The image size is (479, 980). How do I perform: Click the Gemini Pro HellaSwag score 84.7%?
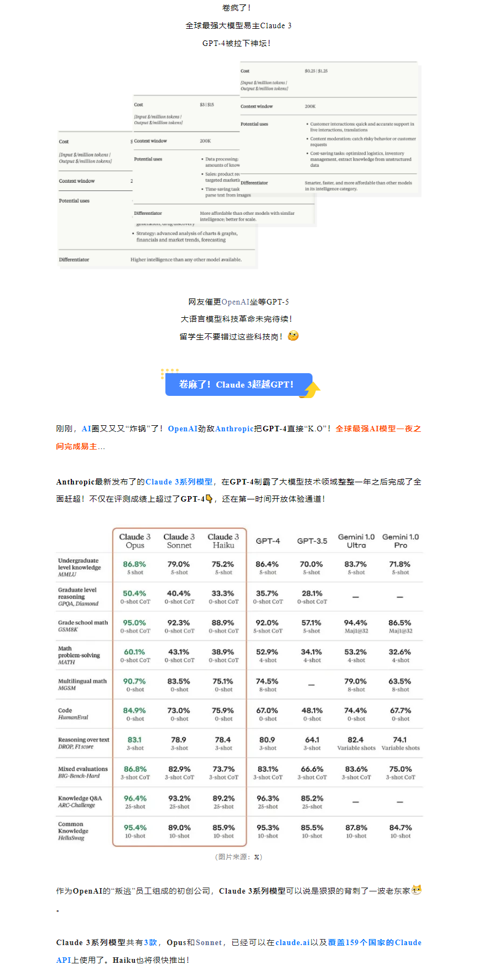pos(400,828)
